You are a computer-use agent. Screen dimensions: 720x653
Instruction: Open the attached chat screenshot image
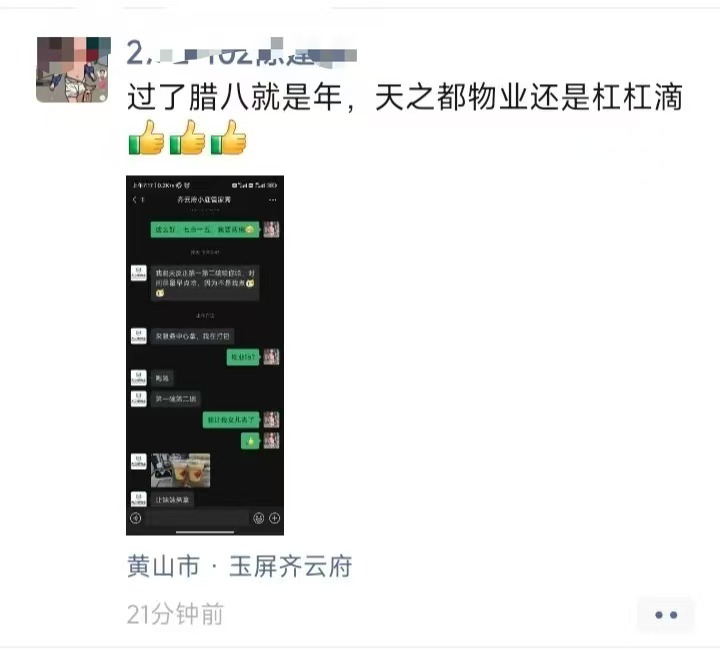[205, 355]
